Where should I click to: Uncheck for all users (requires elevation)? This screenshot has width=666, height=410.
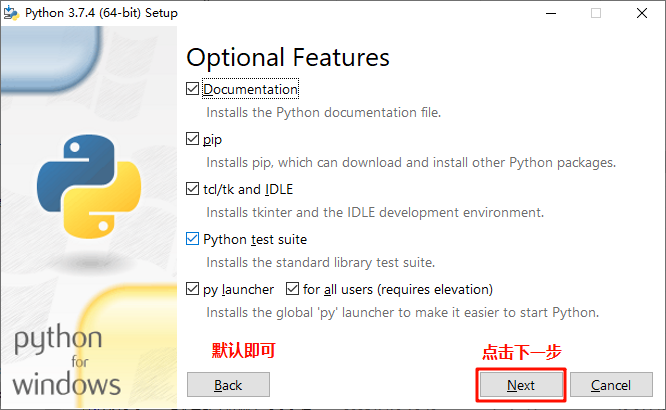292,289
